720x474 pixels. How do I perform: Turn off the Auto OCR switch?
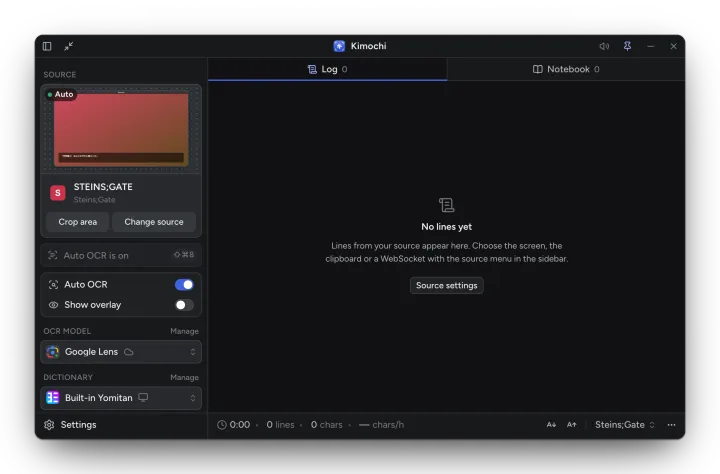[x=184, y=285]
